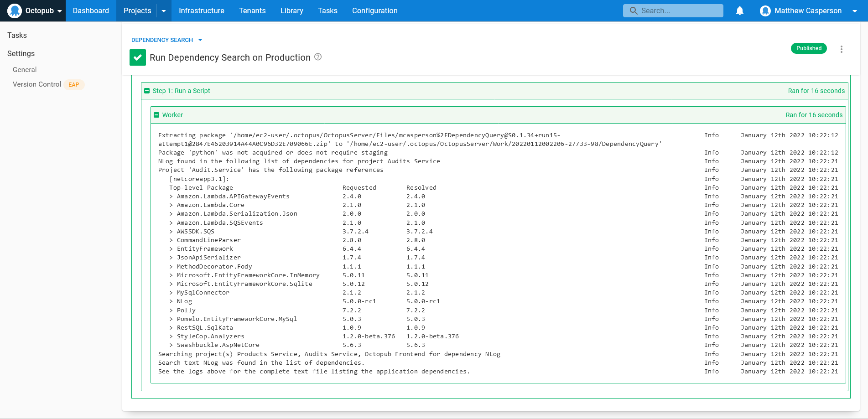Click the magnifier icon in search box
Viewport: 868px width, 419px height.
[633, 10]
